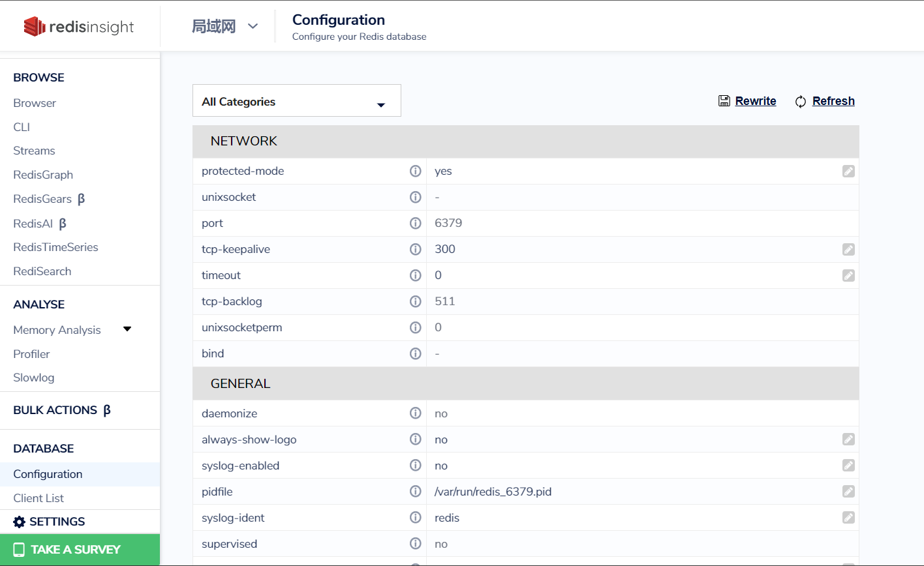This screenshot has width=924, height=566.
Task: Open the All Categories dropdown
Action: coord(297,101)
